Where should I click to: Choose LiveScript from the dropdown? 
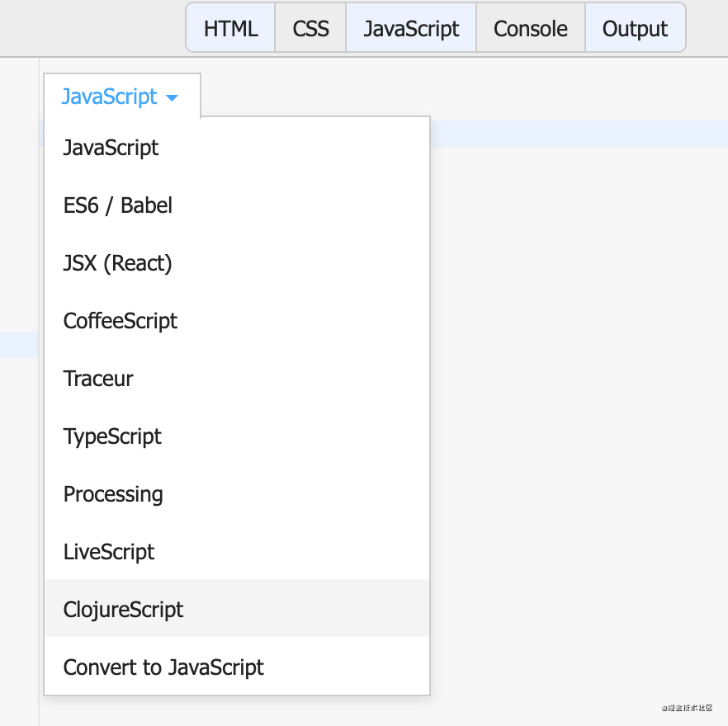point(237,551)
